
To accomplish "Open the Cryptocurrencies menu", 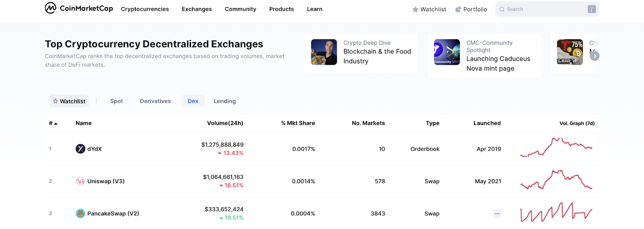I will pyautogui.click(x=145, y=9).
